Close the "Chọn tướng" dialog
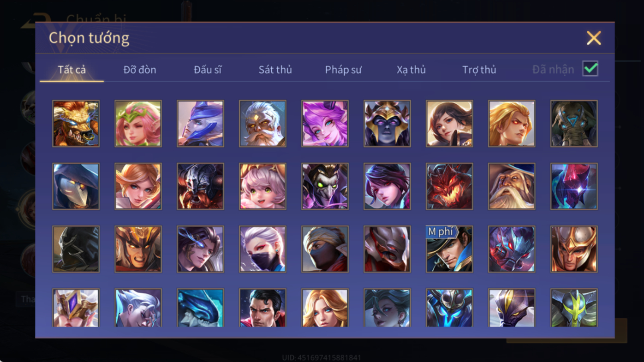The image size is (644, 362). pos(594,38)
